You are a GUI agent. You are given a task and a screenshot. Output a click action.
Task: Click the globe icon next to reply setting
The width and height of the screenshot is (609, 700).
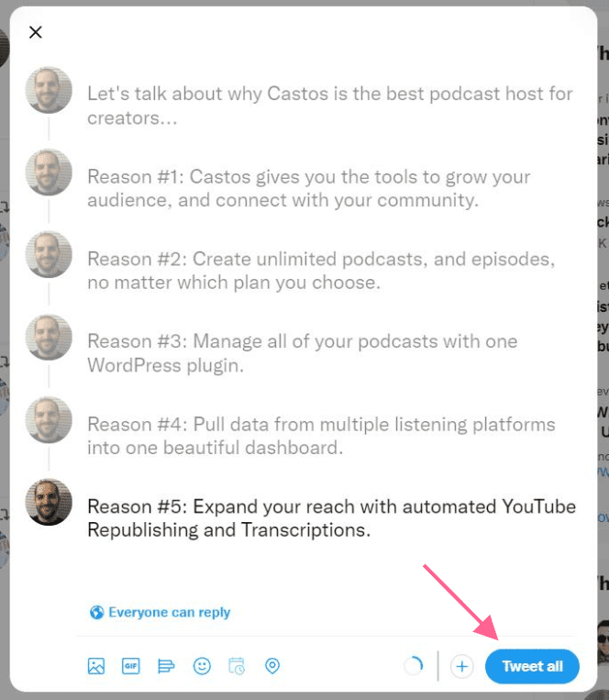point(96,613)
